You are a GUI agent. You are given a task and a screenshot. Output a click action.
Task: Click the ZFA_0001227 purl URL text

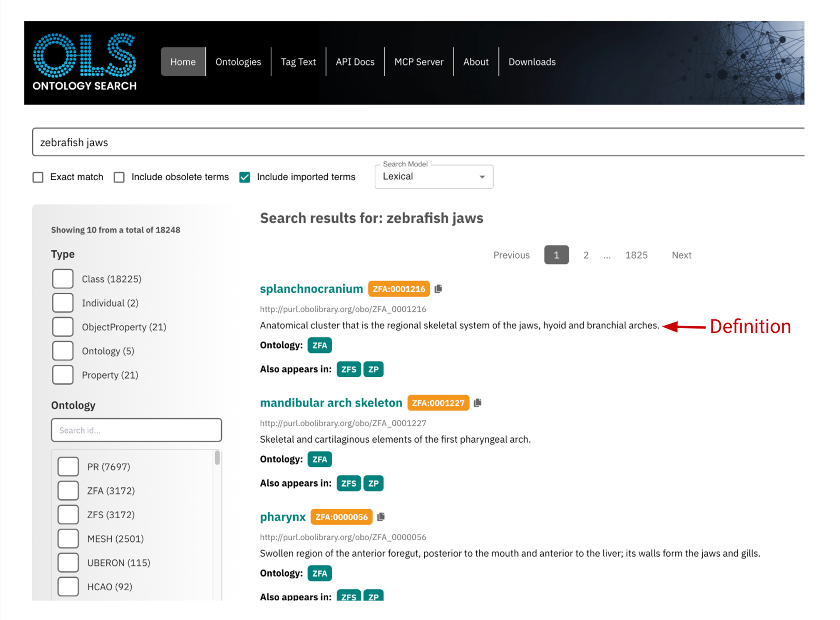(x=343, y=423)
